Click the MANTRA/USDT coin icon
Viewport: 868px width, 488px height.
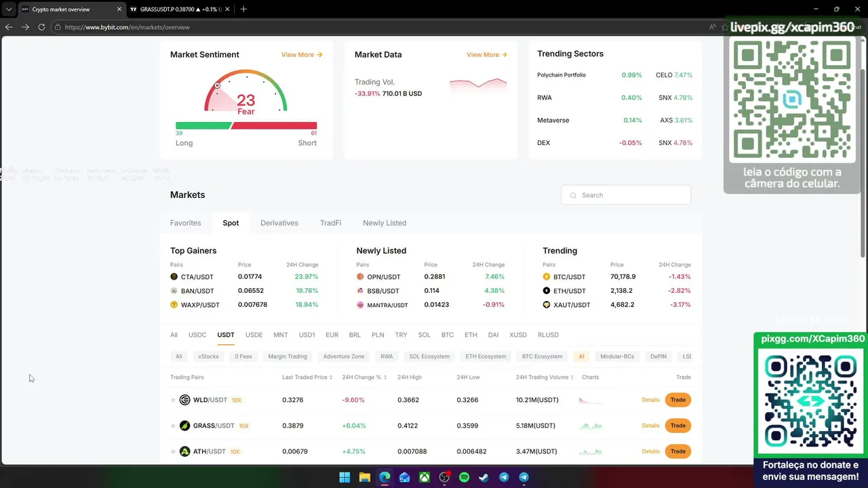coord(360,305)
